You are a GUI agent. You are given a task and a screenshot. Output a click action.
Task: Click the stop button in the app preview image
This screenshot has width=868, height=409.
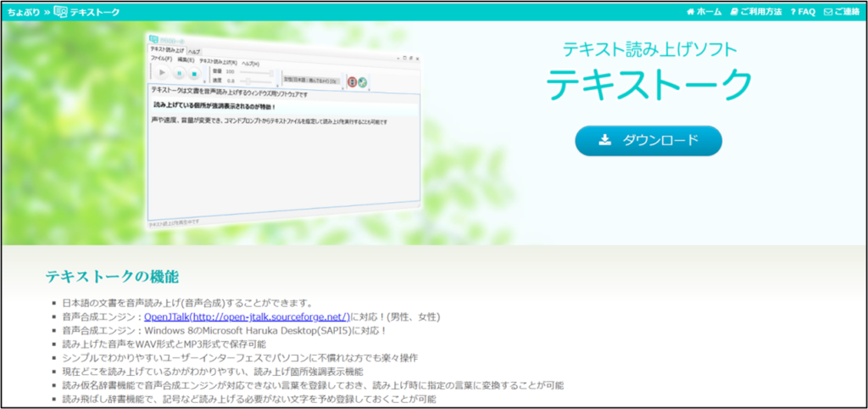(x=194, y=74)
